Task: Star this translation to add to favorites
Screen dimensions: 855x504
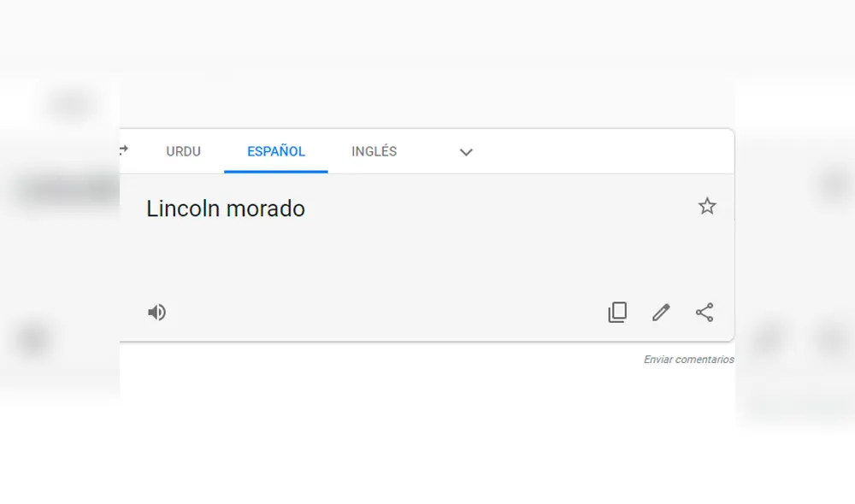Action: (707, 206)
